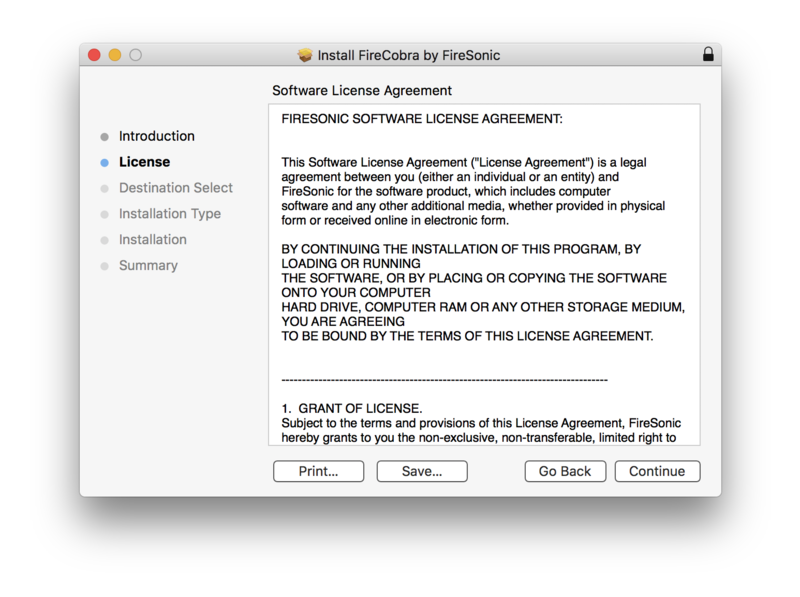The width and height of the screenshot is (800, 597).
Task: Click the package box icon beside the window title
Action: pos(306,55)
